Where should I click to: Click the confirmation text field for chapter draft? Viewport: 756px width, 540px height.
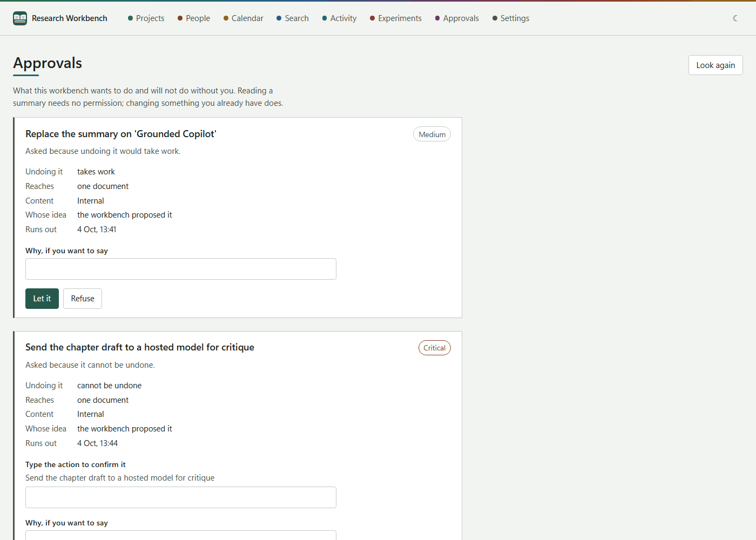pyautogui.click(x=181, y=497)
